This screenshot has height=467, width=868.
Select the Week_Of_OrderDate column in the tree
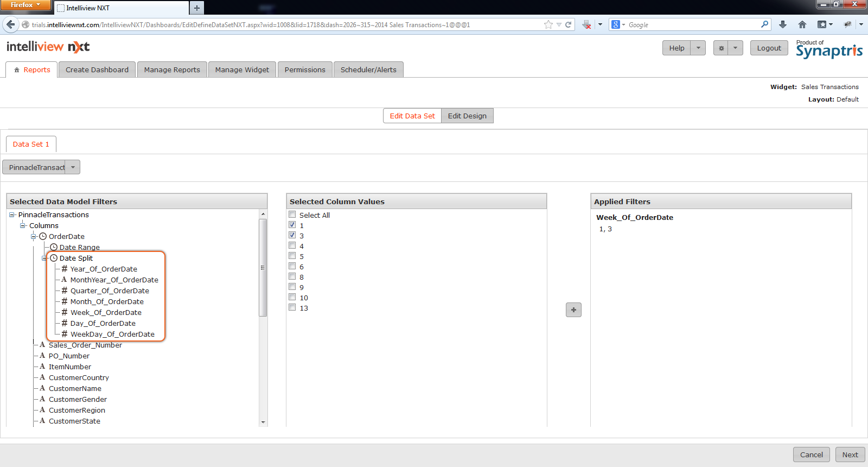click(106, 312)
